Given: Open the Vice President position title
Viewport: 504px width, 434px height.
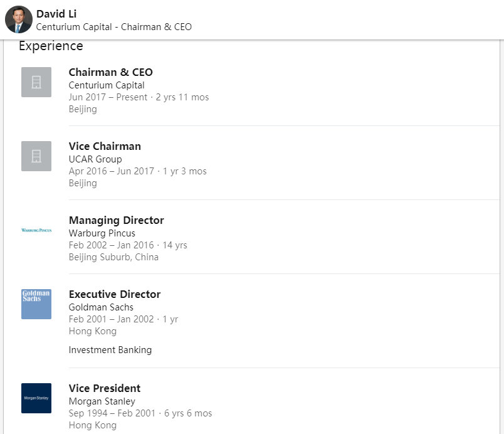Looking at the screenshot, I should (105, 388).
